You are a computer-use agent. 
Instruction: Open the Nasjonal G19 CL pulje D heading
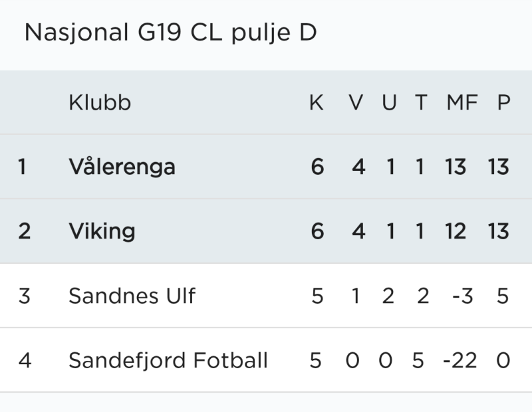click(170, 33)
